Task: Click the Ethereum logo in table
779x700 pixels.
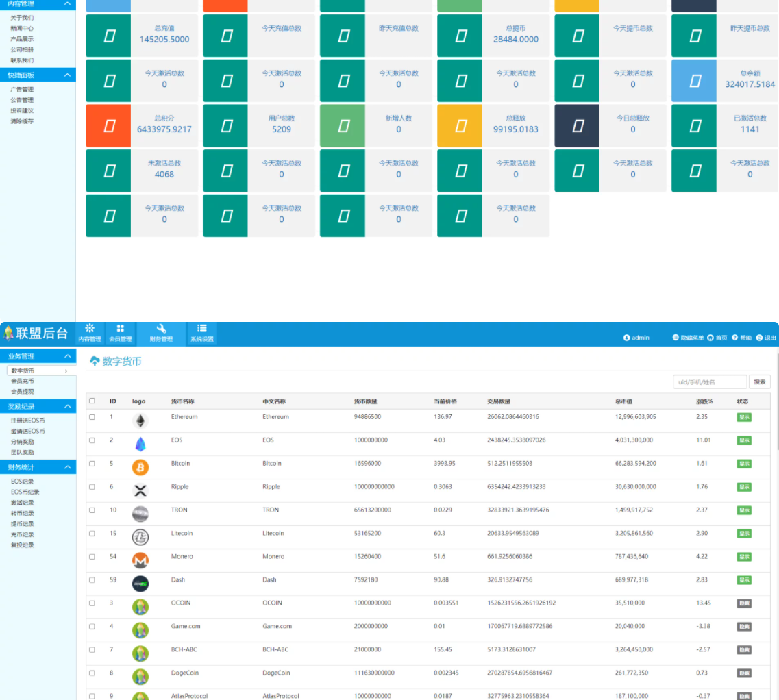Action: tap(140, 421)
